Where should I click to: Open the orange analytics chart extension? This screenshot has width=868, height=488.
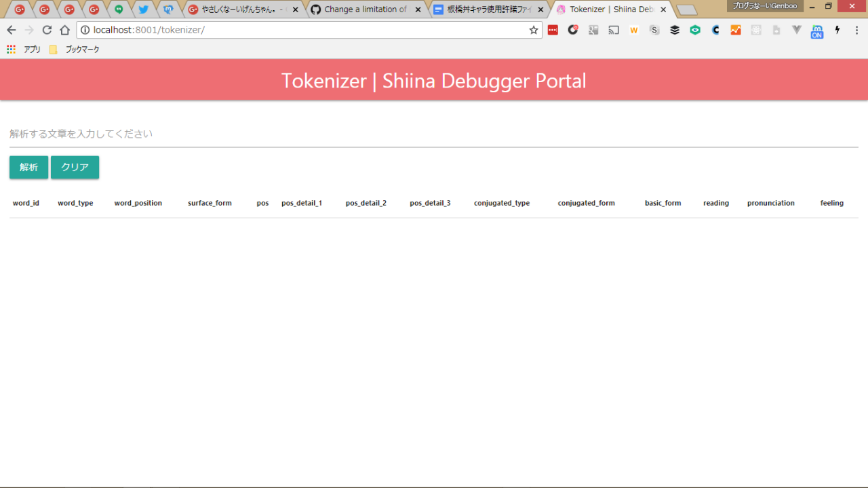click(x=736, y=30)
